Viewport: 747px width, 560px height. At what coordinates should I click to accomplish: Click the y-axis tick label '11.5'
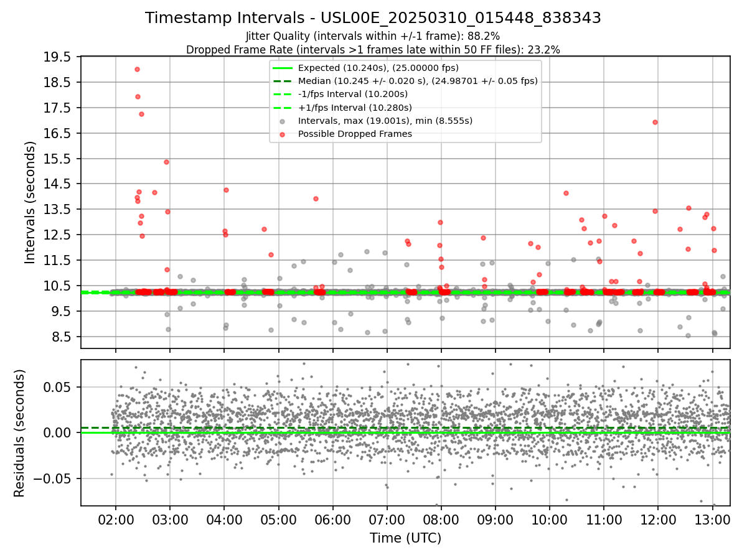pos(58,261)
